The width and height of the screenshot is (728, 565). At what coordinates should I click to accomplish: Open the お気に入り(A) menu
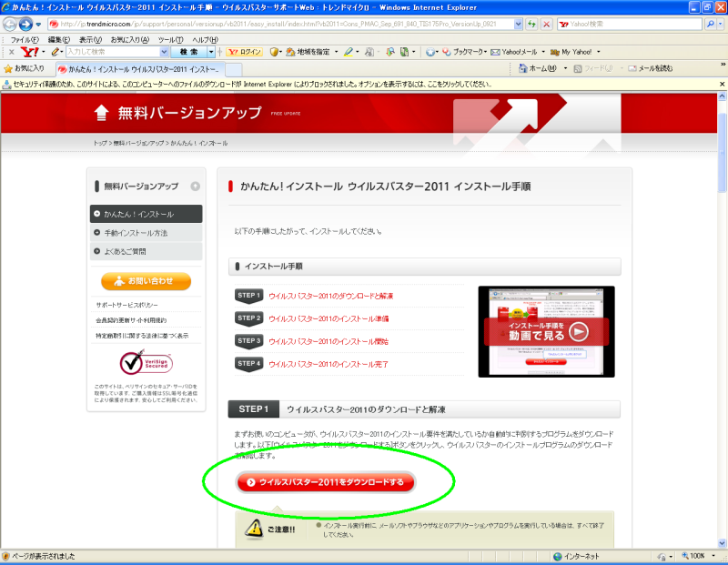click(x=130, y=40)
